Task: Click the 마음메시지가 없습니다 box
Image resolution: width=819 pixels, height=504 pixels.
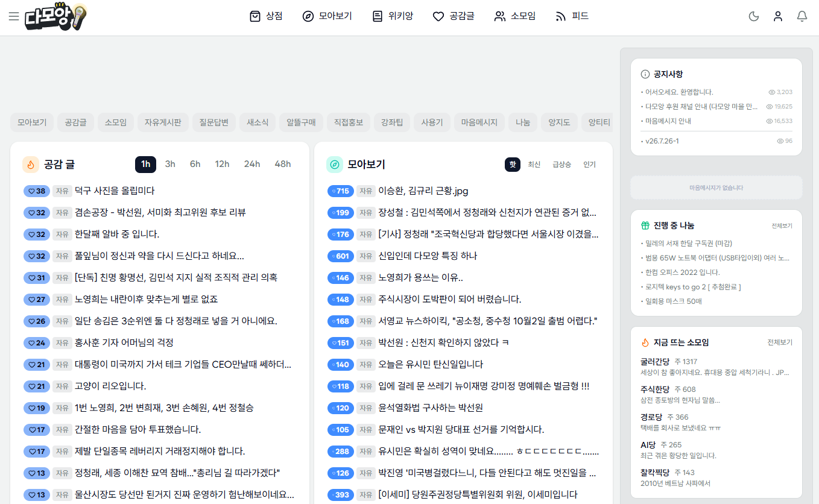Action: click(716, 187)
